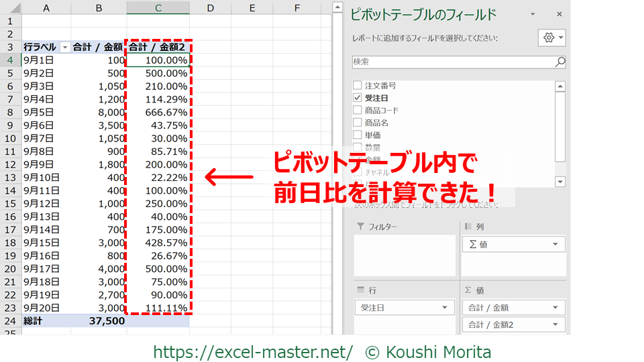644x362 pixels.
Task: Click cell C4 showing 100.00%
Action: click(x=158, y=60)
